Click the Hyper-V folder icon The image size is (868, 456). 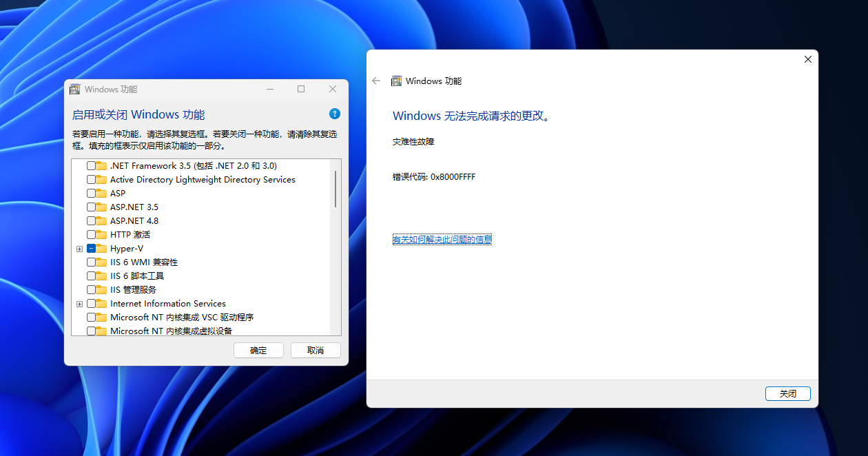[101, 248]
